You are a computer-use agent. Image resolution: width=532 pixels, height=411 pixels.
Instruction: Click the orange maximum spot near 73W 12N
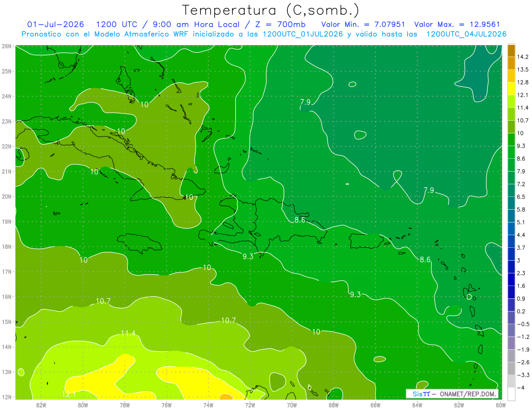(226, 396)
